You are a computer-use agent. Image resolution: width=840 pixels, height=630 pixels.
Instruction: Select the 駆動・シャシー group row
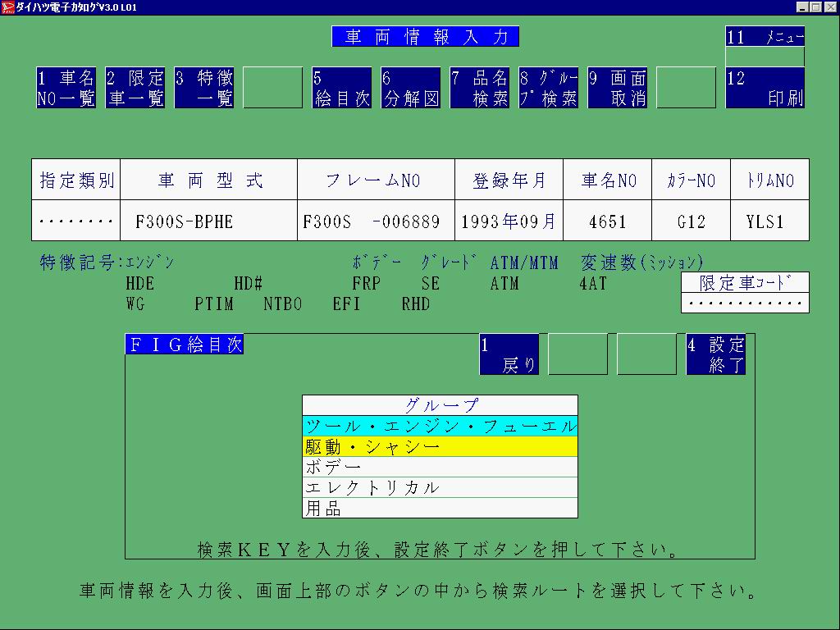click(440, 446)
